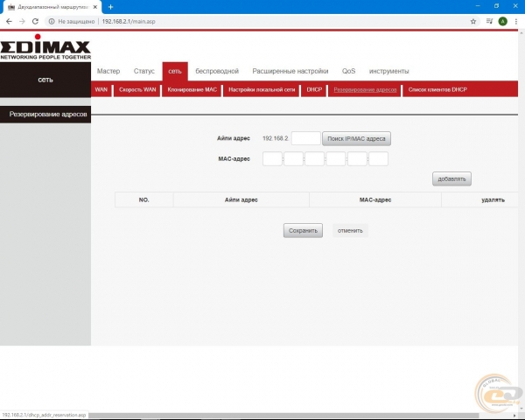Open Список клиентов DHCP submenu
The width and height of the screenshot is (525, 420).
pos(437,89)
